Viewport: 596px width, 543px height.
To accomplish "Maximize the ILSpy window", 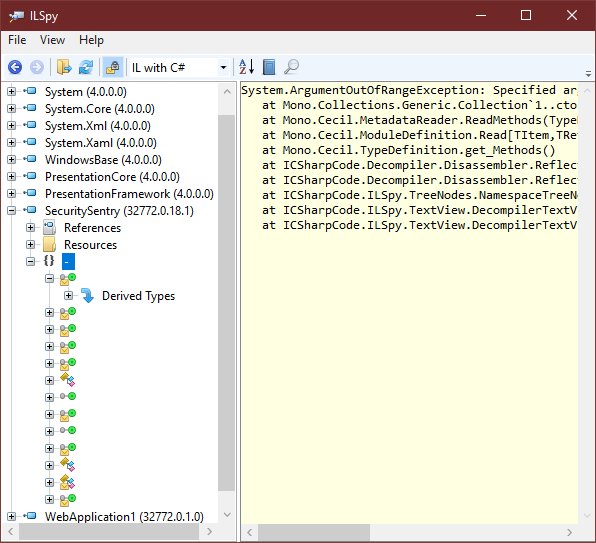I will tap(526, 15).
